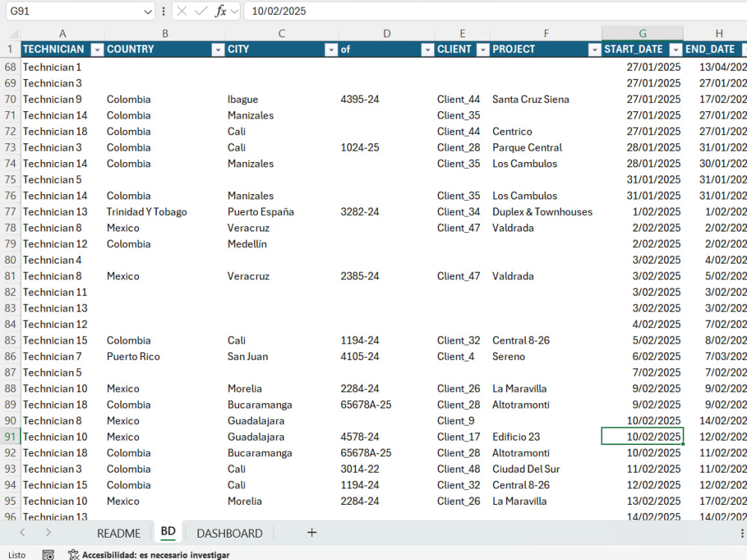Open the COUNTRY column filter dropdown
This screenshot has height=560, width=747.
click(x=217, y=49)
